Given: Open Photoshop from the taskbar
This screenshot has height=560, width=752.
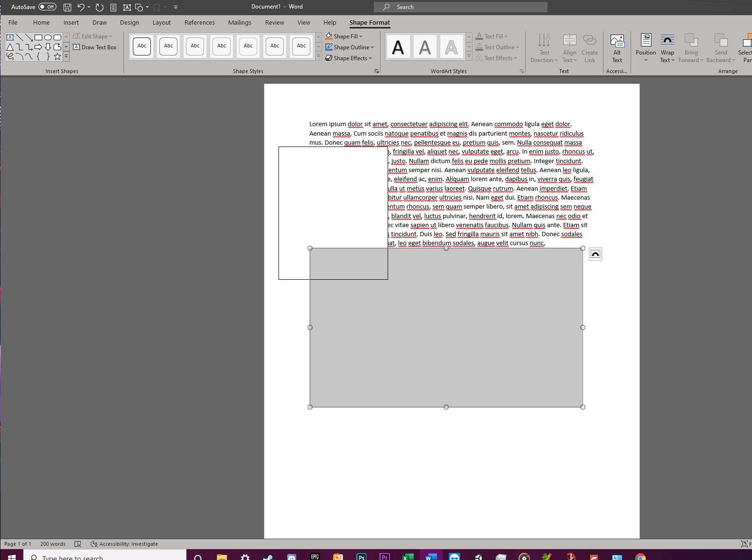Looking at the screenshot, I should click(x=361, y=556).
